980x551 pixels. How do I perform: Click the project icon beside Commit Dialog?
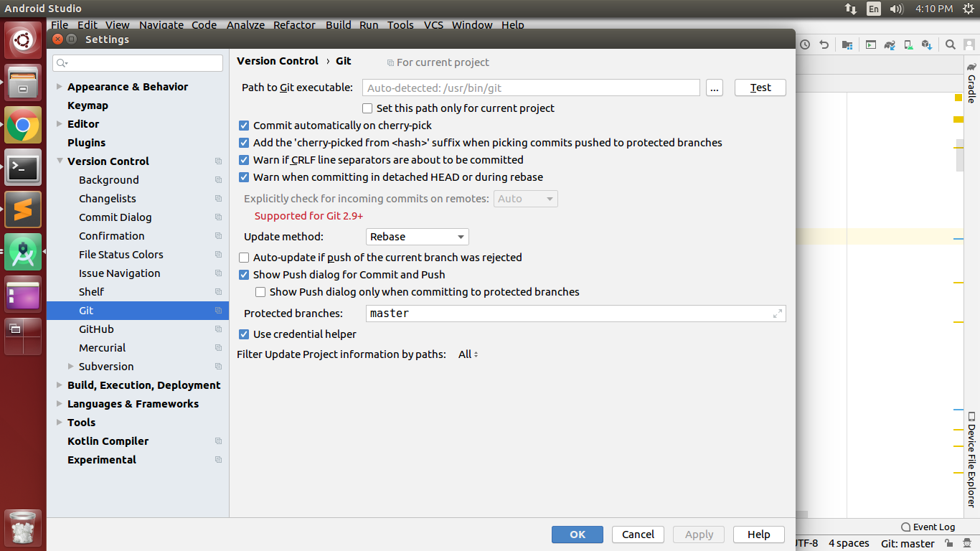tap(218, 217)
